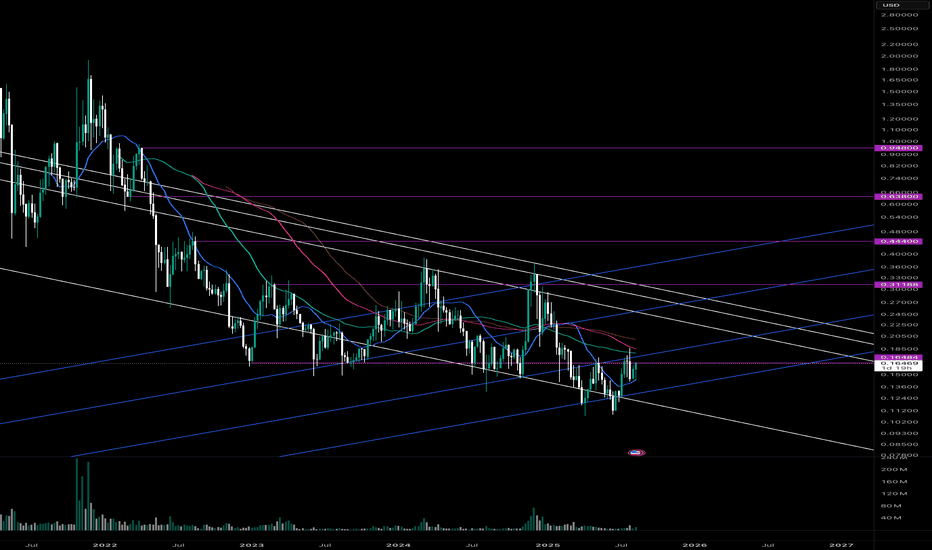The height and width of the screenshot is (550, 932).
Task: Click the 200 M volume scale label
Action: pyautogui.click(x=894, y=470)
